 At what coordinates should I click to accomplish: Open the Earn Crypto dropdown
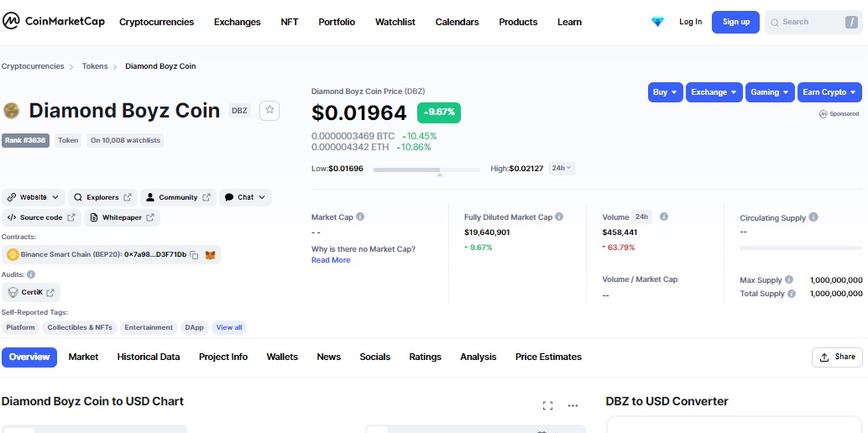(829, 92)
